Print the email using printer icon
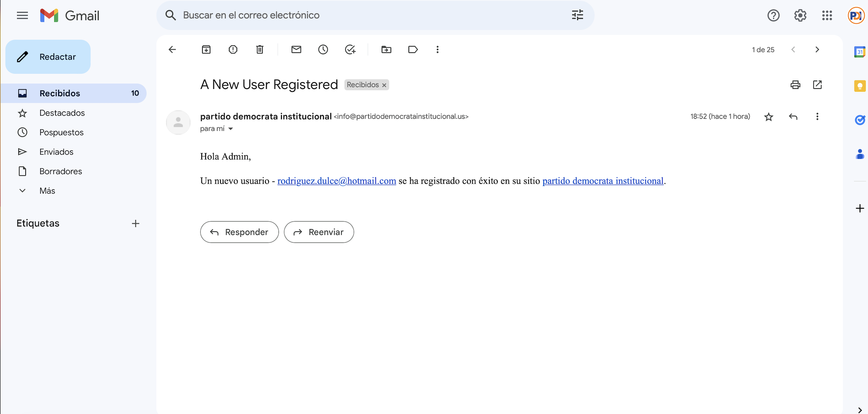 tap(795, 85)
